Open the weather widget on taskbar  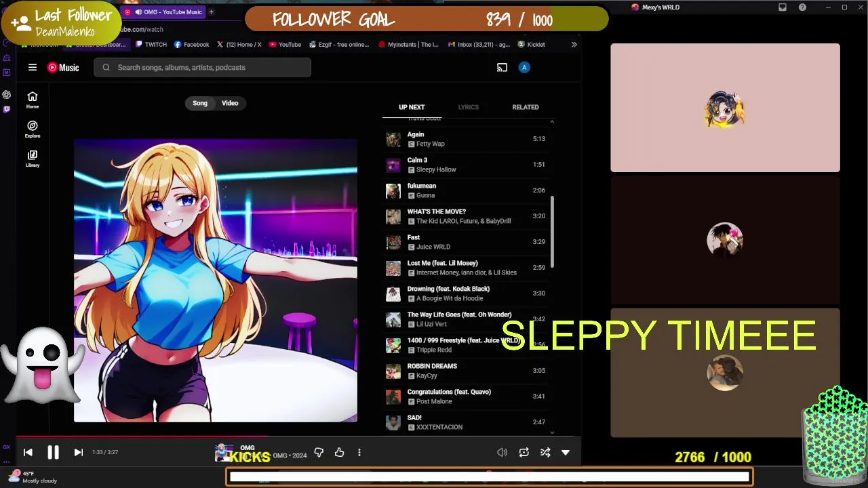[33, 477]
